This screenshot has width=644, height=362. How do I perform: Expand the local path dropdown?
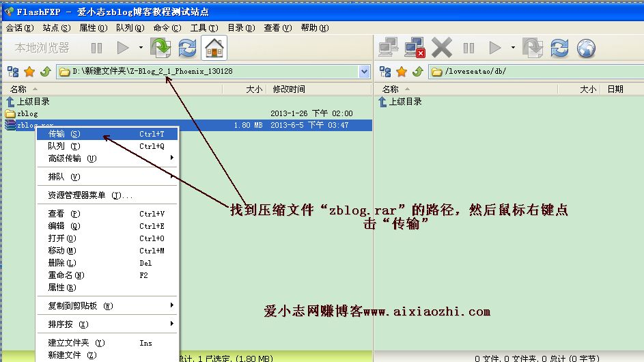click(x=364, y=72)
